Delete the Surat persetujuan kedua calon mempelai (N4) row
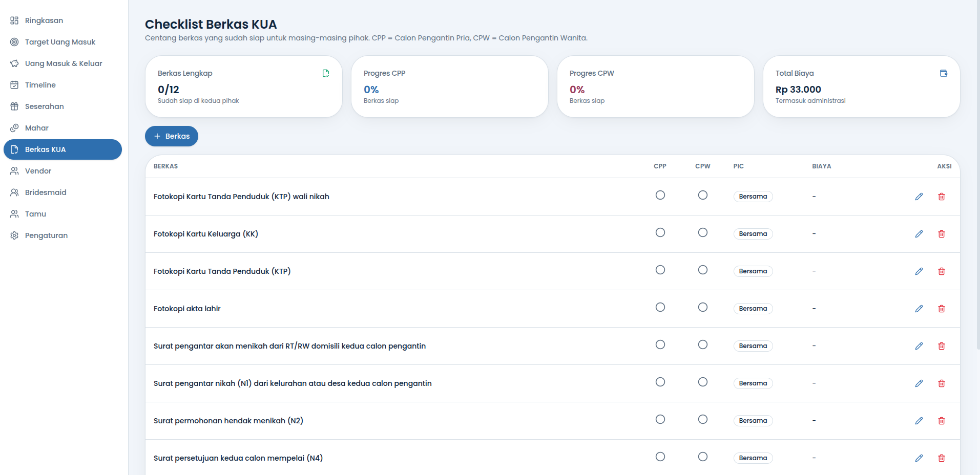This screenshot has height=475, width=980. tap(942, 458)
